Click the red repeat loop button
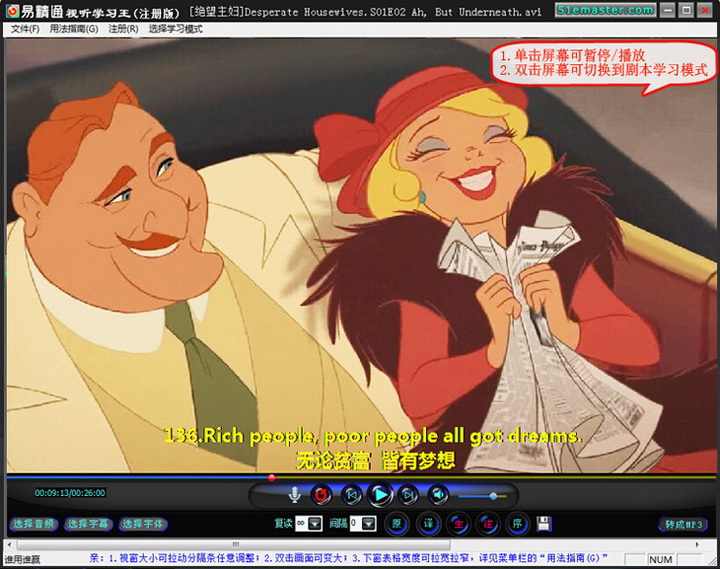The height and width of the screenshot is (569, 720). click(x=321, y=495)
